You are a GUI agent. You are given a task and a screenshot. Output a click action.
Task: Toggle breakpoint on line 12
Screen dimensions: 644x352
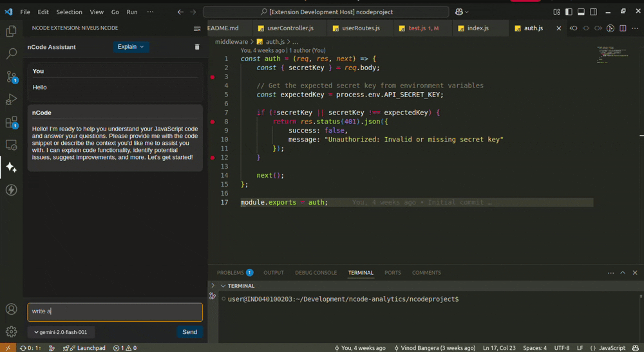(213, 158)
